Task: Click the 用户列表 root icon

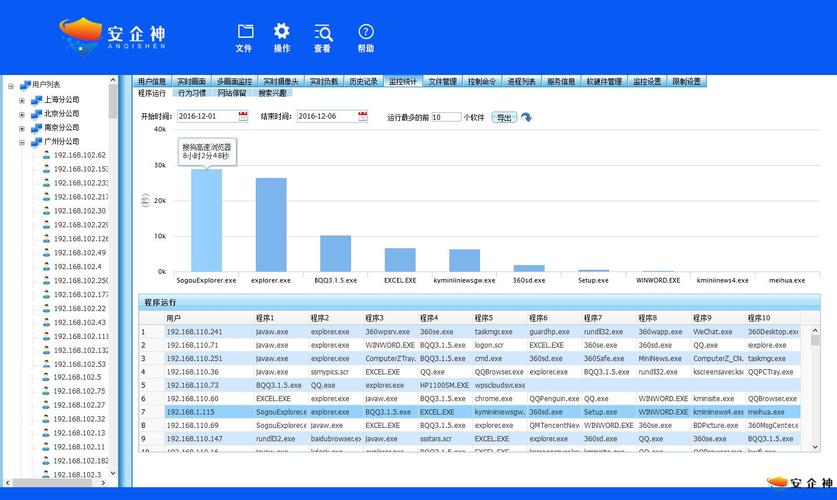Action: pyautogui.click(x=25, y=85)
